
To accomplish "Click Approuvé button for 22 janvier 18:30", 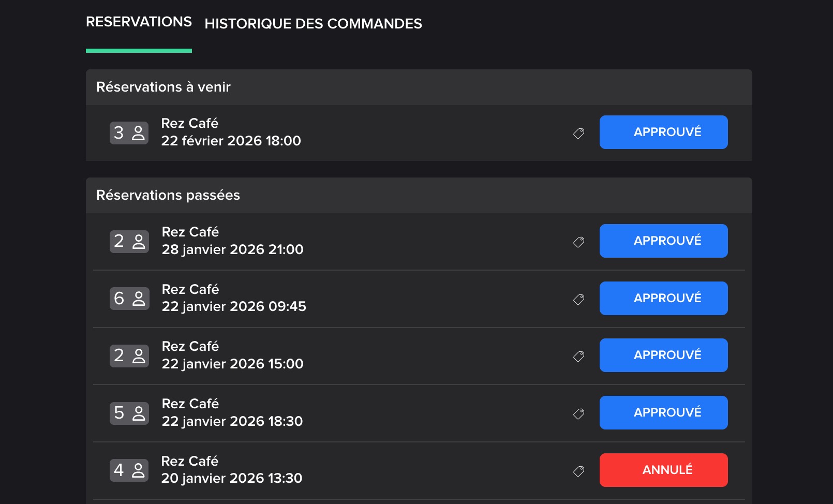I will point(663,413).
